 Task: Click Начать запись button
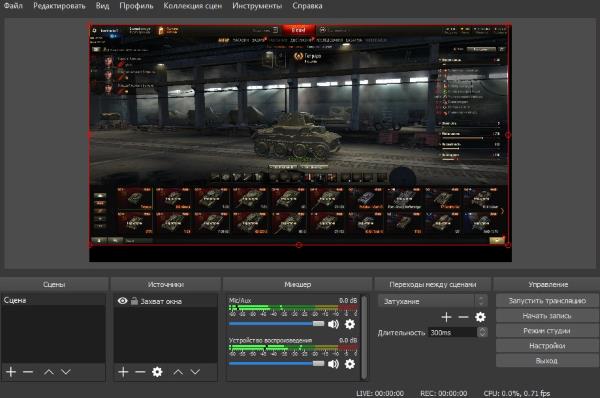(547, 316)
